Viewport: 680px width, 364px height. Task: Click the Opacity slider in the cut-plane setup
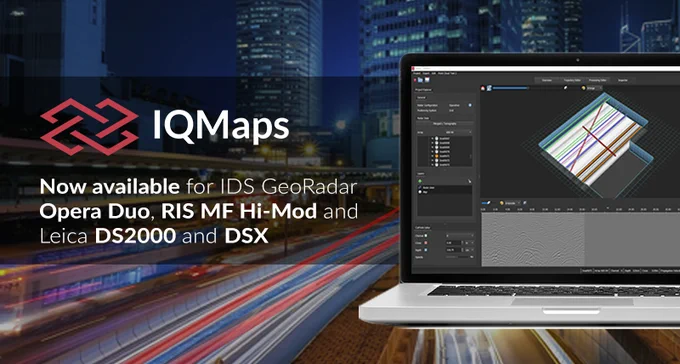pos(458,257)
